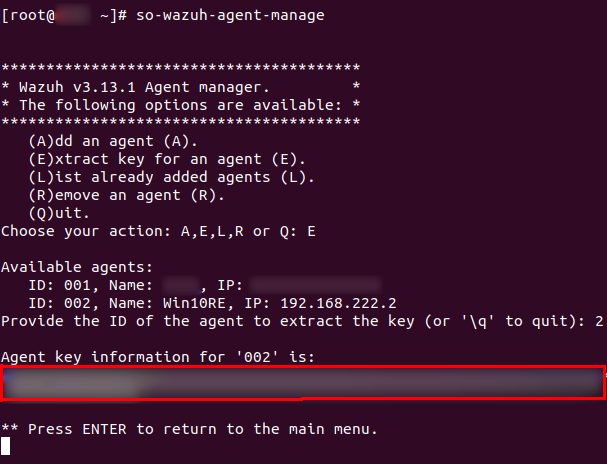Click the "(Q)uit." option line
Screen dimensions: 607x464
click(59, 213)
